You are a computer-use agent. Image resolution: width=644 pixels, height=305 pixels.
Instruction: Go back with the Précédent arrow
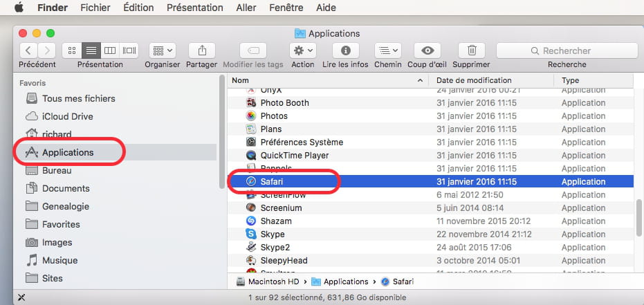pos(28,50)
